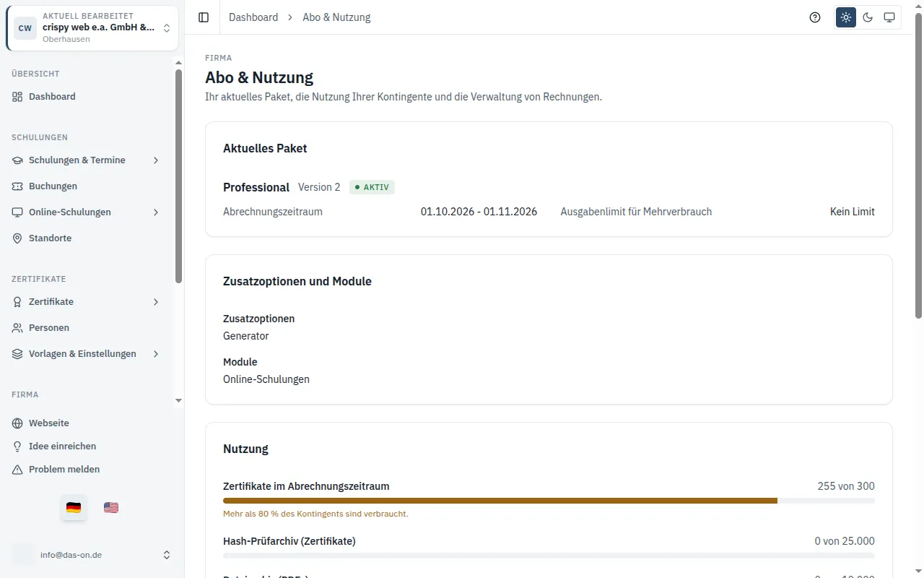Open the info@das-on.de account menu
Viewport: 924px width, 578px height.
click(x=92, y=555)
